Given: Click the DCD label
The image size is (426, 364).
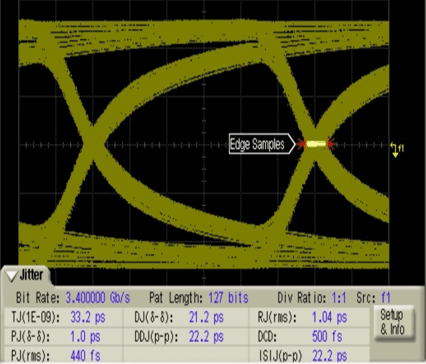Looking at the screenshot, I should 267,336.
